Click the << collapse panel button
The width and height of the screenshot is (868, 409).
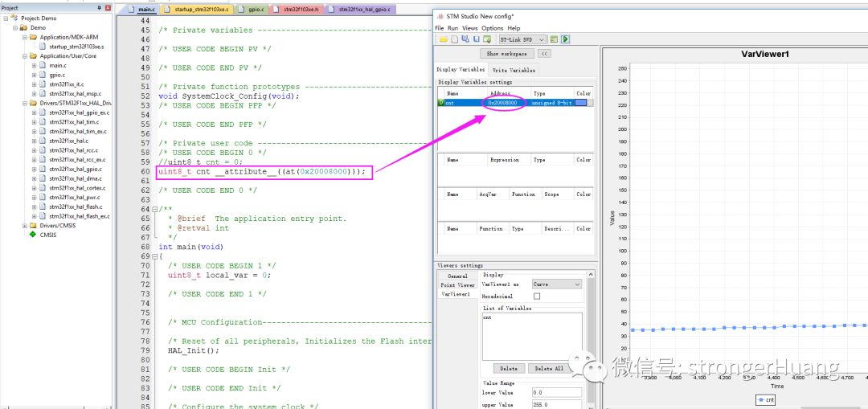click(544, 54)
